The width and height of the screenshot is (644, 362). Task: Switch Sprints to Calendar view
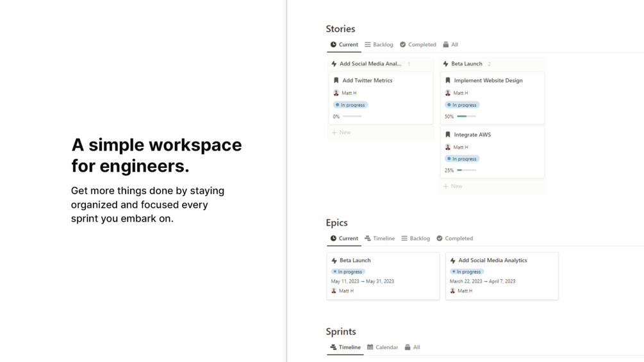coord(383,347)
